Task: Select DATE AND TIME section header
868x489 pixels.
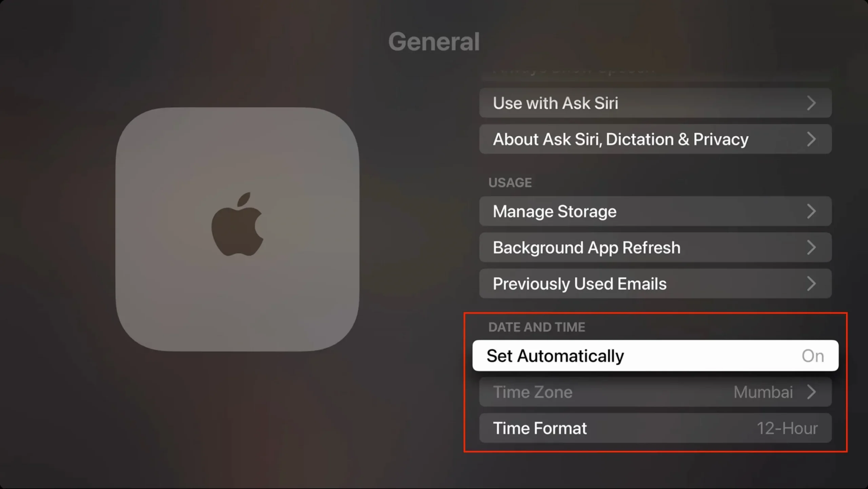Action: click(535, 327)
